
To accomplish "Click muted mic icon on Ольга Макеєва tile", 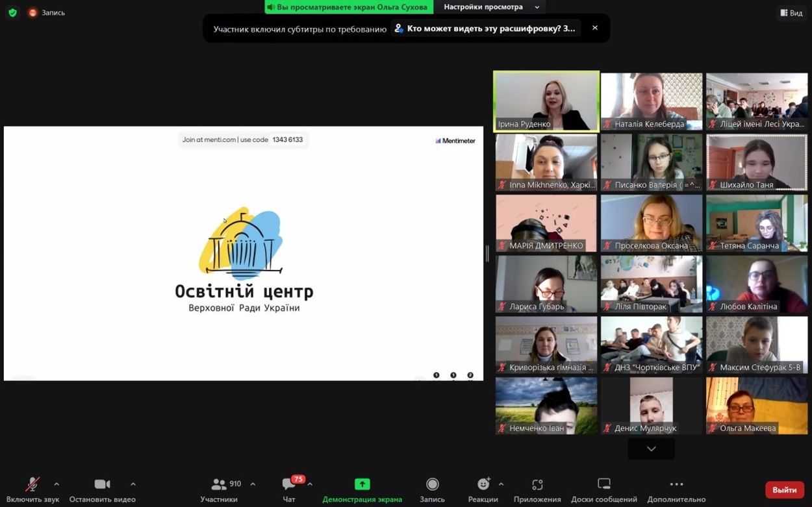I will pos(713,428).
